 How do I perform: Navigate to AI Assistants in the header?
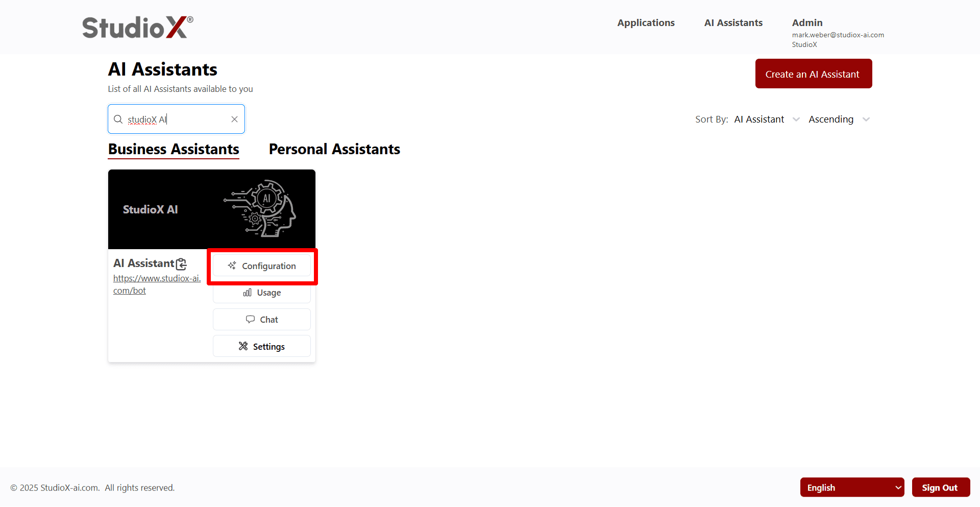click(x=733, y=22)
